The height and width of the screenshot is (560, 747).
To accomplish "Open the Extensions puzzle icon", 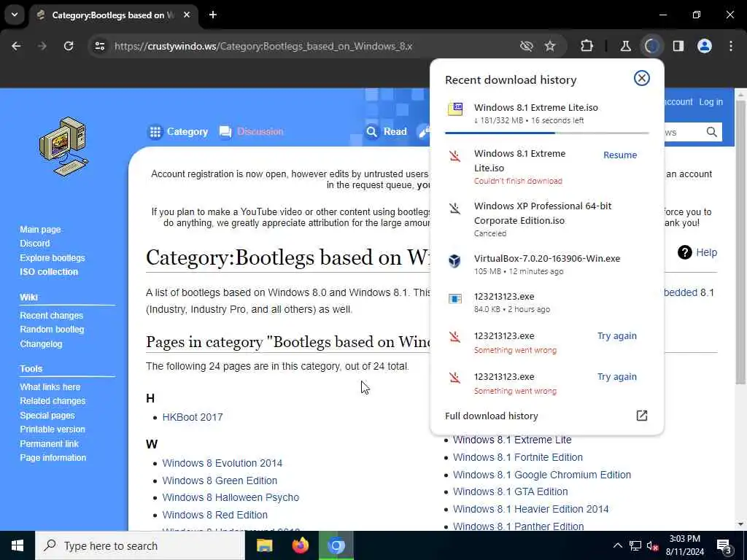I will (587, 46).
